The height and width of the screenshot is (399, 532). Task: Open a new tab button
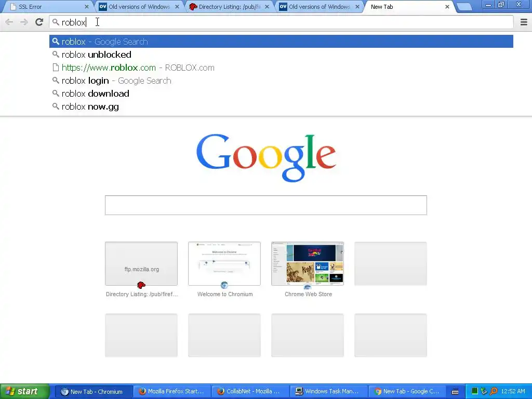click(x=464, y=7)
